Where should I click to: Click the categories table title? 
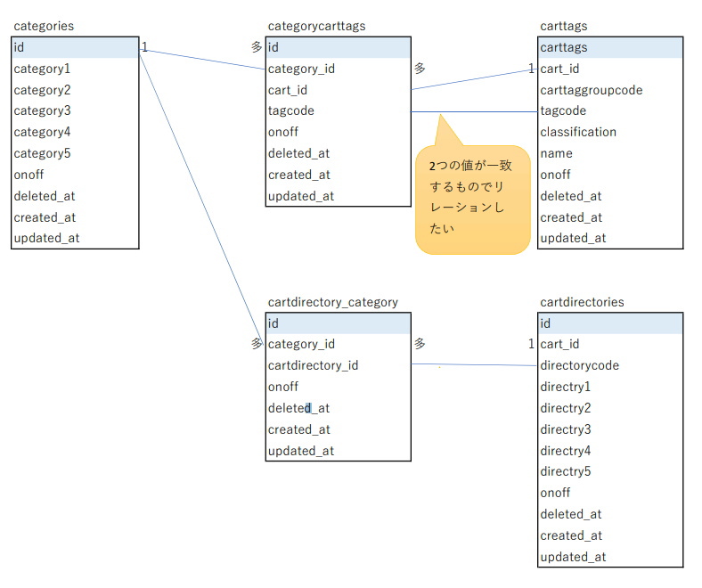(x=44, y=26)
